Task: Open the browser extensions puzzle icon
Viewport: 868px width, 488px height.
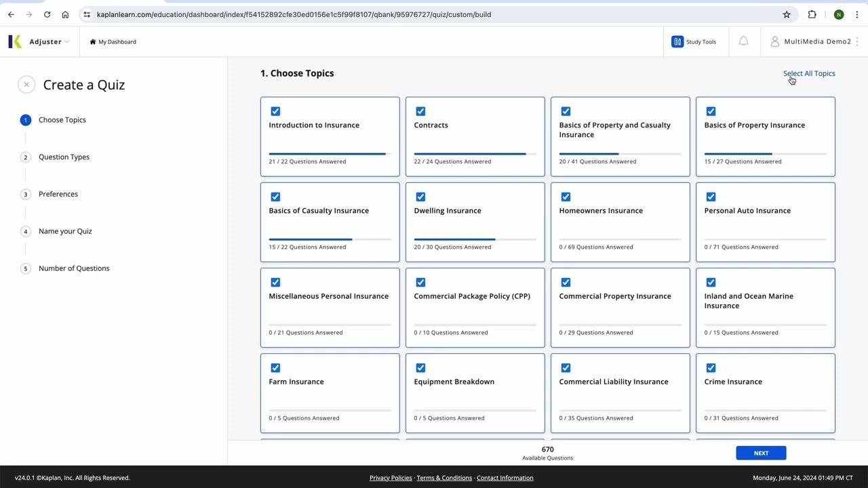Action: (x=812, y=14)
